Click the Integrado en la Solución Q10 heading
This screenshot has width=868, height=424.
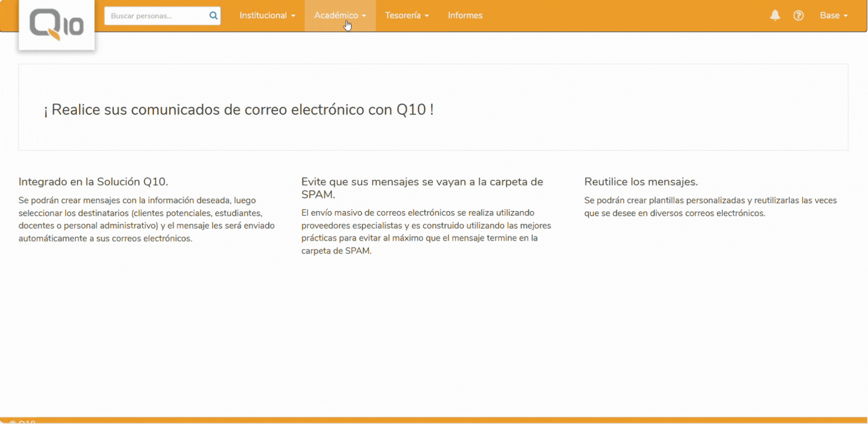coord(93,181)
